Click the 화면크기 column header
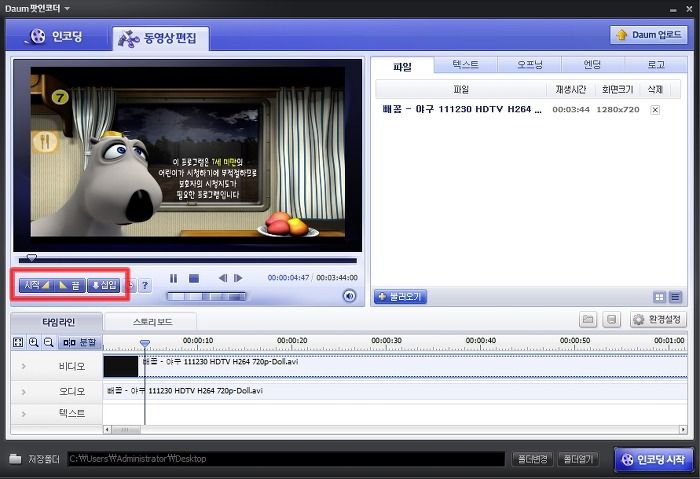The image size is (700, 479). click(617, 90)
